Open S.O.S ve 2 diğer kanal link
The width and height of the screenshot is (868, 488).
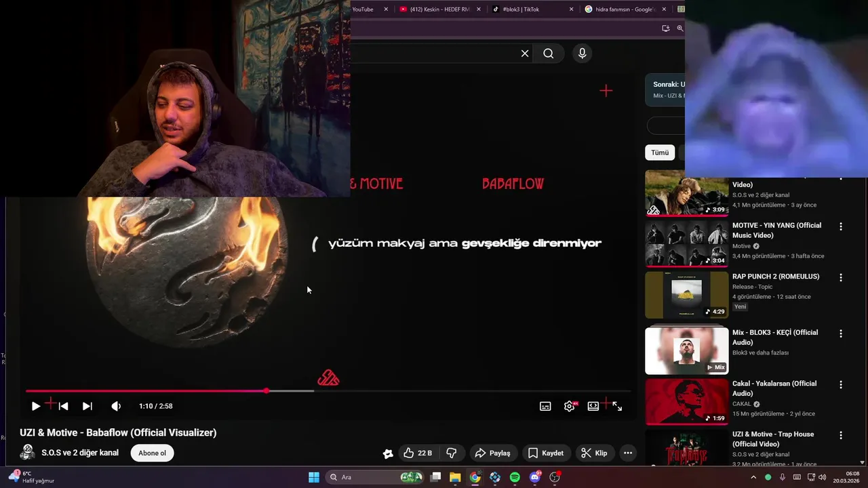click(x=80, y=453)
